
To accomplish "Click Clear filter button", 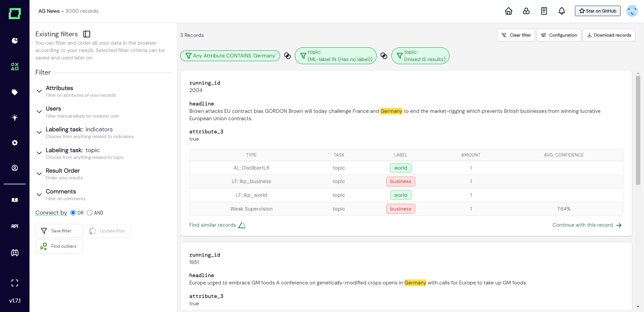I will (516, 35).
